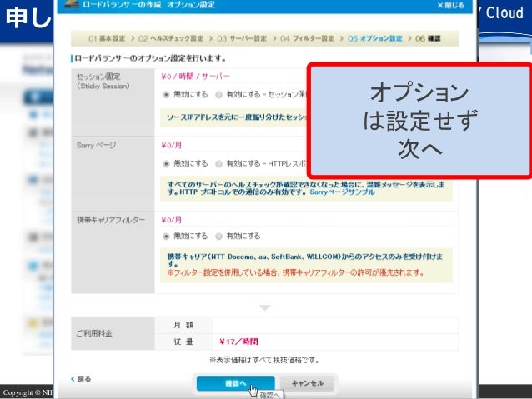Select 無効にする for Sorry ページ

(166, 164)
